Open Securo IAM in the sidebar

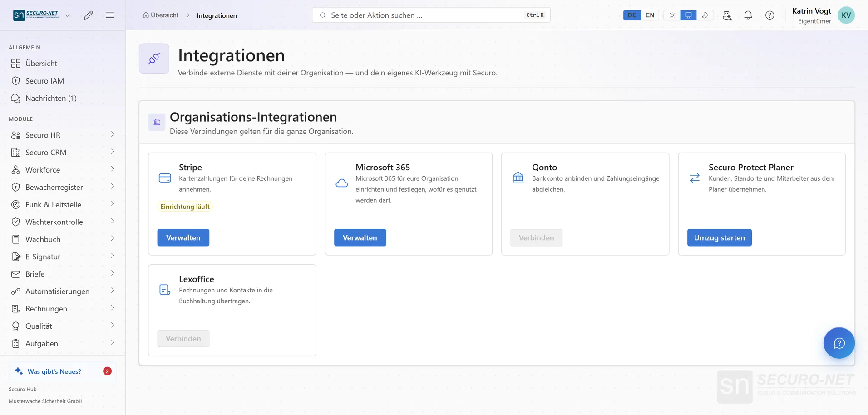63,81
